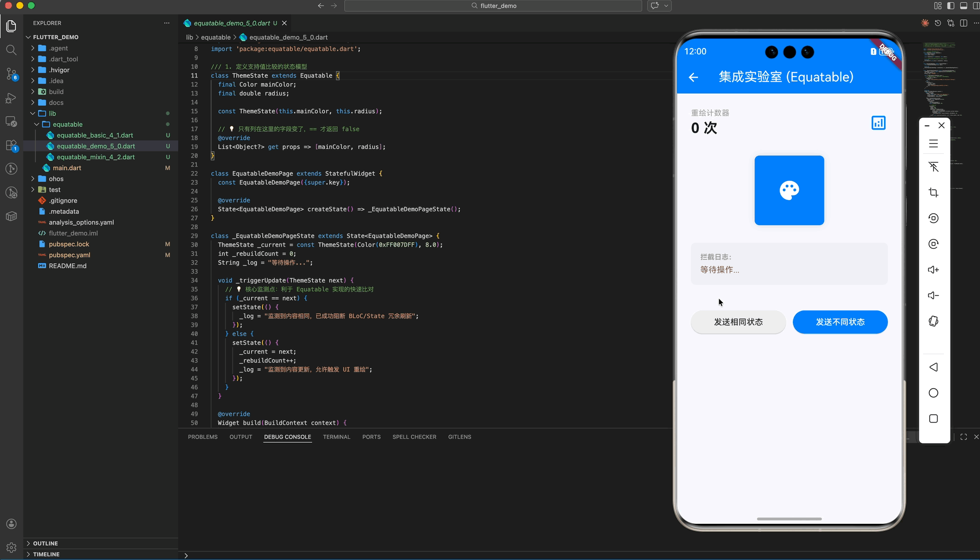Open the Extensions view icon
The height and width of the screenshot is (560, 980).
tap(11, 145)
